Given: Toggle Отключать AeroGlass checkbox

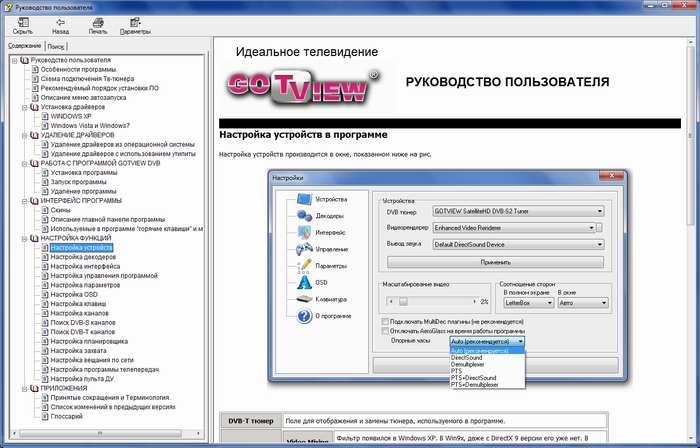Looking at the screenshot, I should coord(385,331).
